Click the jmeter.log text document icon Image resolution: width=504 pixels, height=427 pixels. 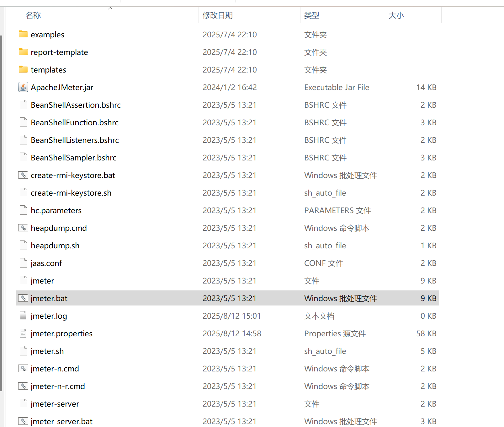coord(23,316)
